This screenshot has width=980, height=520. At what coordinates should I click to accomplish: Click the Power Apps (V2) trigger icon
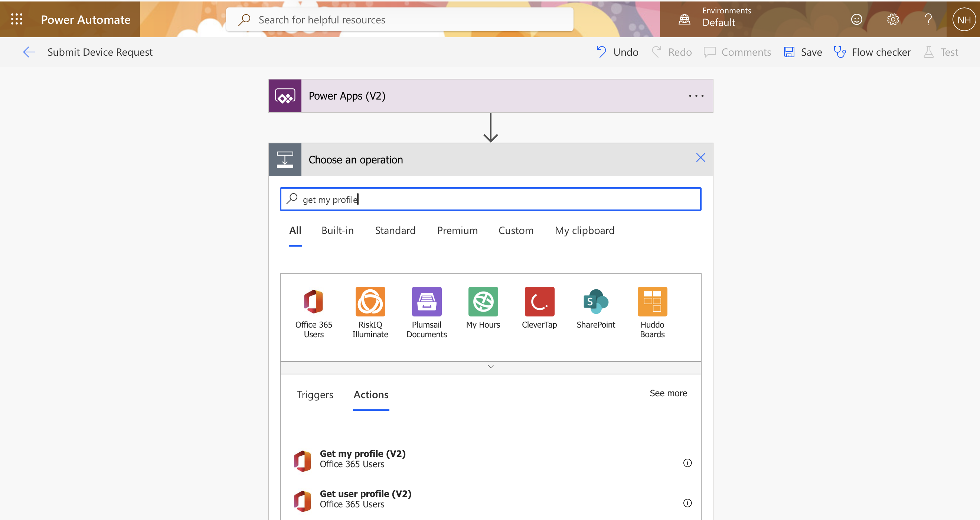coord(285,96)
